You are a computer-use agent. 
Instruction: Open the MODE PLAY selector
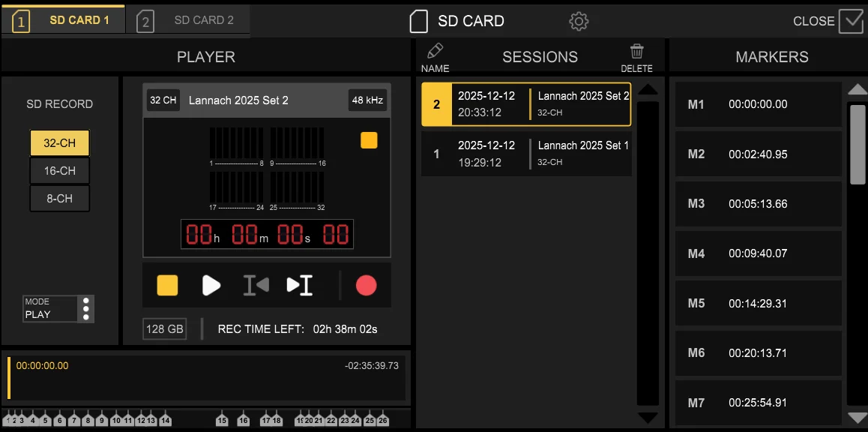(x=58, y=308)
